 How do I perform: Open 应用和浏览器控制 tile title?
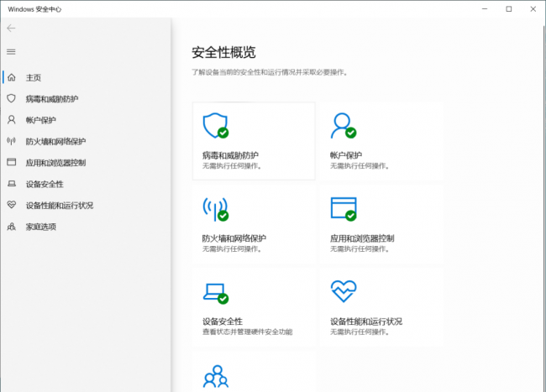(x=362, y=238)
